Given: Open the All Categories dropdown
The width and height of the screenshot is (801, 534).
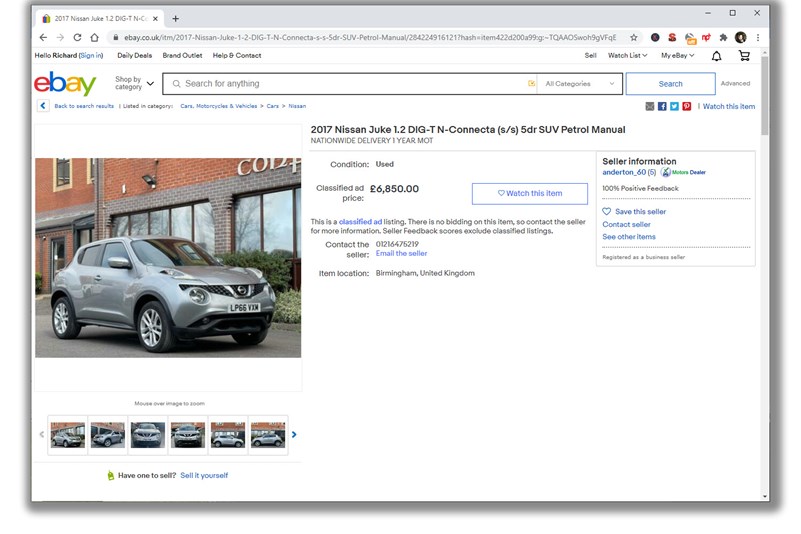Looking at the screenshot, I should click(x=579, y=84).
